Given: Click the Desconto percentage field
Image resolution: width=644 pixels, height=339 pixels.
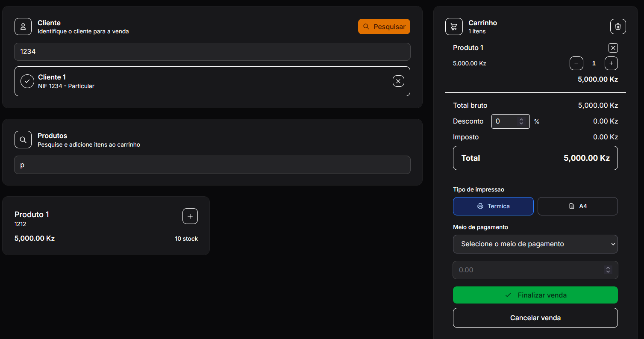Looking at the screenshot, I should coord(511,121).
